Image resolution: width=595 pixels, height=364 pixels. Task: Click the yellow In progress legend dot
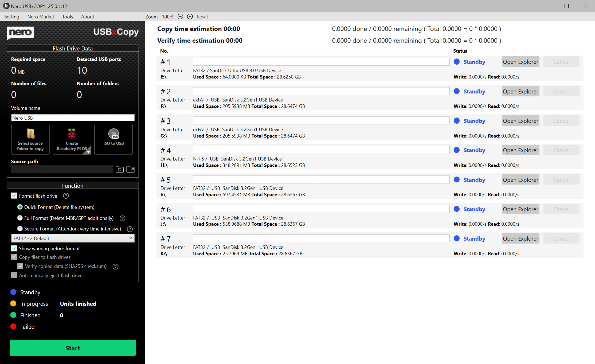(13, 304)
